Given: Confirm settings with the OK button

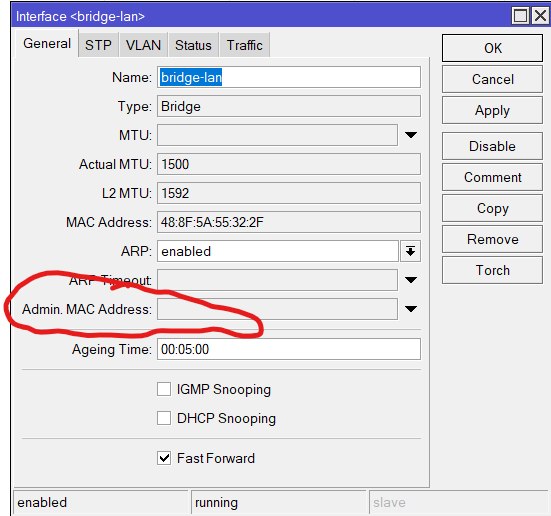Looking at the screenshot, I should pyautogui.click(x=492, y=48).
